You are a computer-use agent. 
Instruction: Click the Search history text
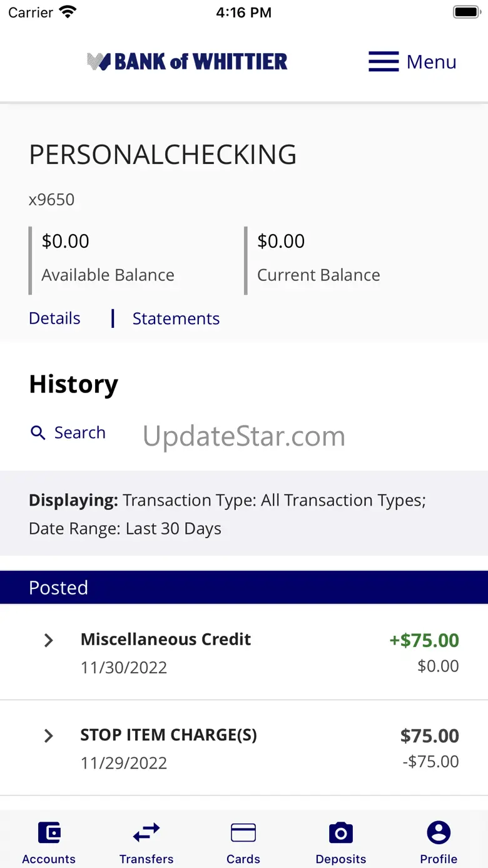point(80,432)
